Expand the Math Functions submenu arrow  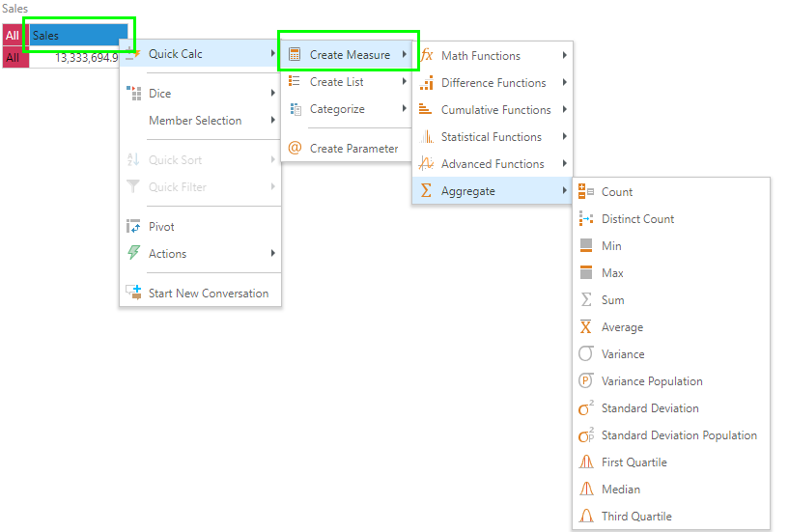point(564,56)
